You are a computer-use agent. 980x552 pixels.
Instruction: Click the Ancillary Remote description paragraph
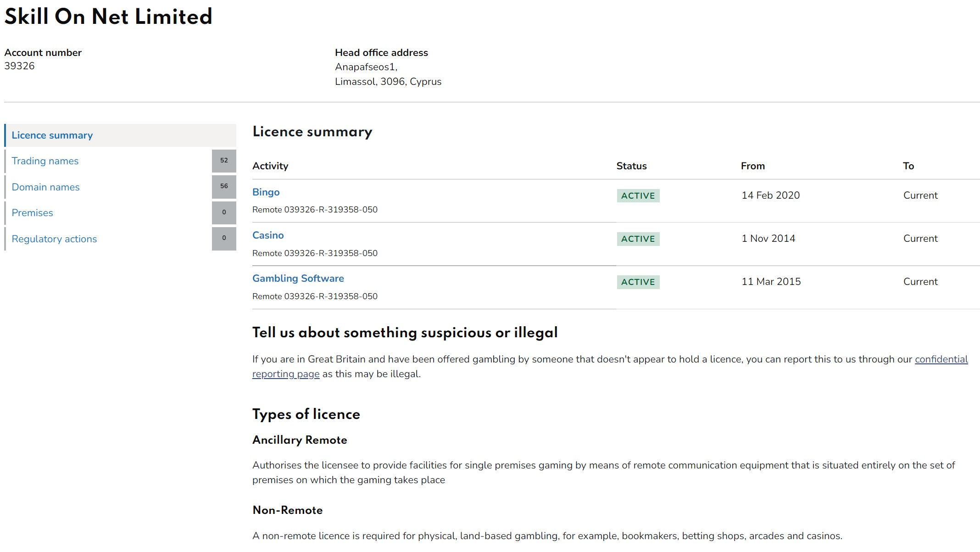coord(603,473)
